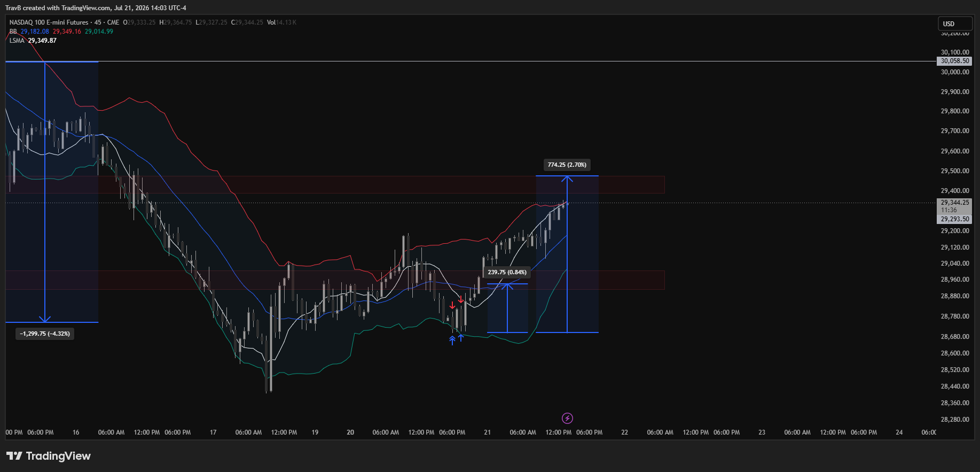Click the green BB value 29,014.99
980x472 pixels.
[99, 32]
